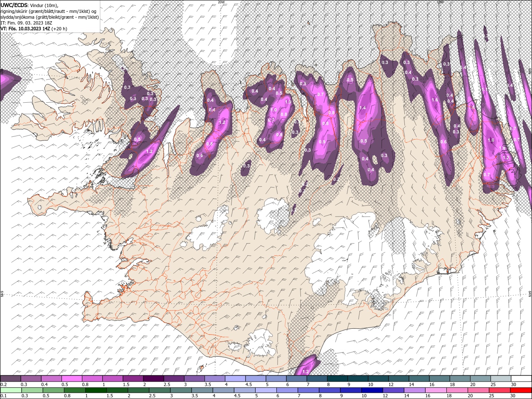Click the UWC/ECDS title text
Viewport: 532px width, 399px height.
15,5
